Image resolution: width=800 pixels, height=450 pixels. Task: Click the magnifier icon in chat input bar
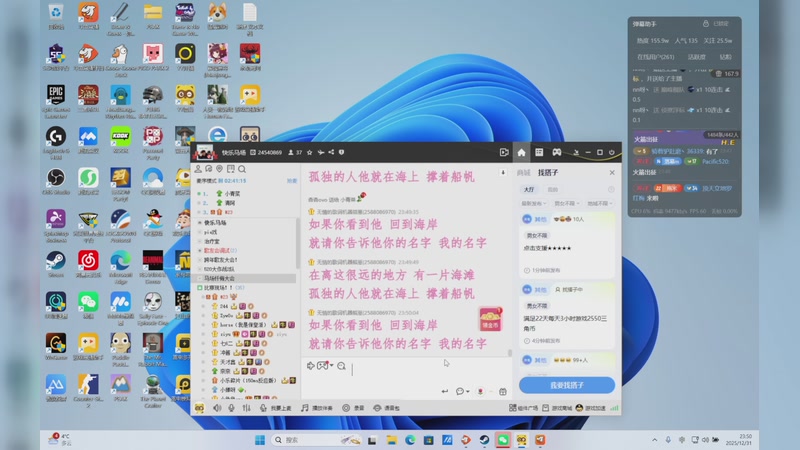[x=341, y=365]
